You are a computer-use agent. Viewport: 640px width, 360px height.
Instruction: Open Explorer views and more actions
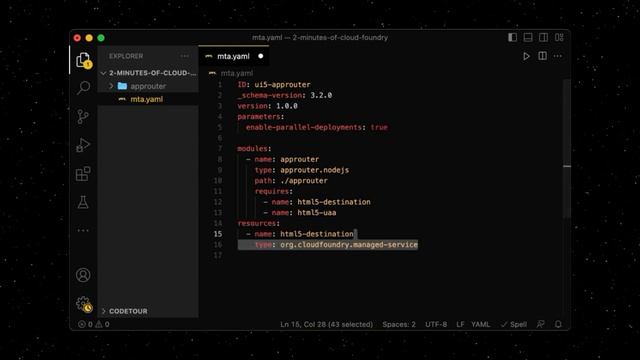184,56
